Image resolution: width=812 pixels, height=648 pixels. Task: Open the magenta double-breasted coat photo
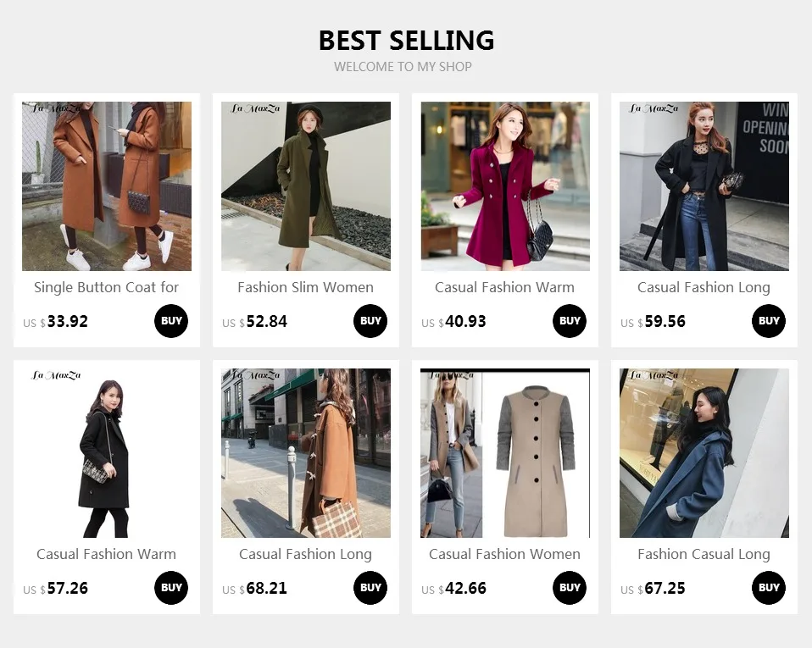pyautogui.click(x=505, y=186)
